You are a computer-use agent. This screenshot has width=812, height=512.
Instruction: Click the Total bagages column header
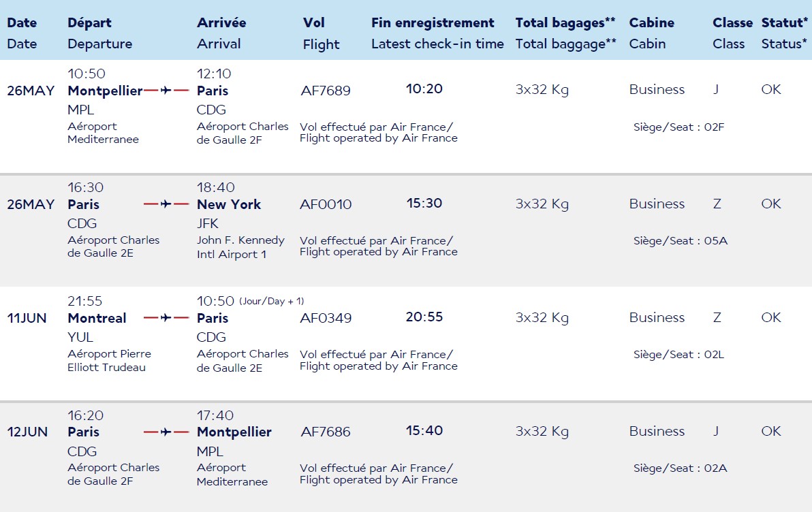pyautogui.click(x=565, y=22)
